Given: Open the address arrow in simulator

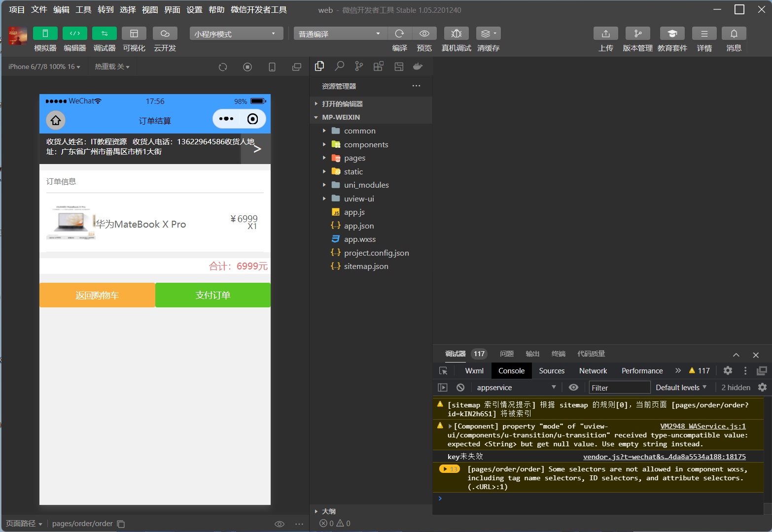Looking at the screenshot, I should [x=256, y=149].
